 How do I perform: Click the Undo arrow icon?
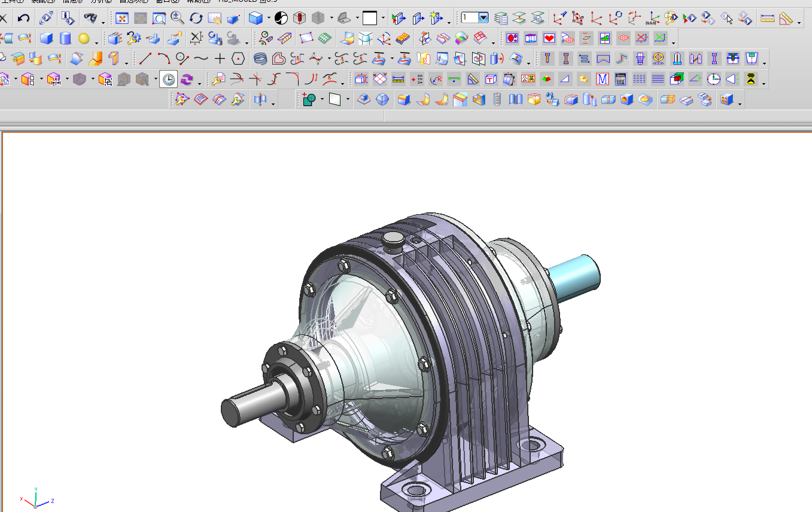coord(23,18)
